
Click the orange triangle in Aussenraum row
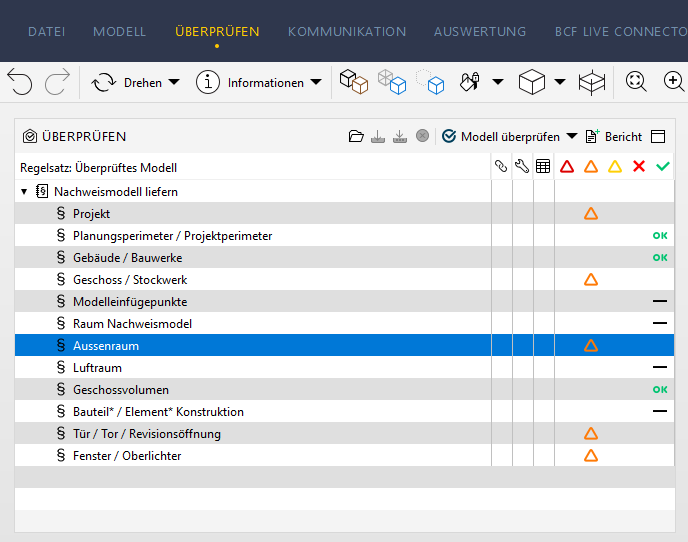coord(591,346)
